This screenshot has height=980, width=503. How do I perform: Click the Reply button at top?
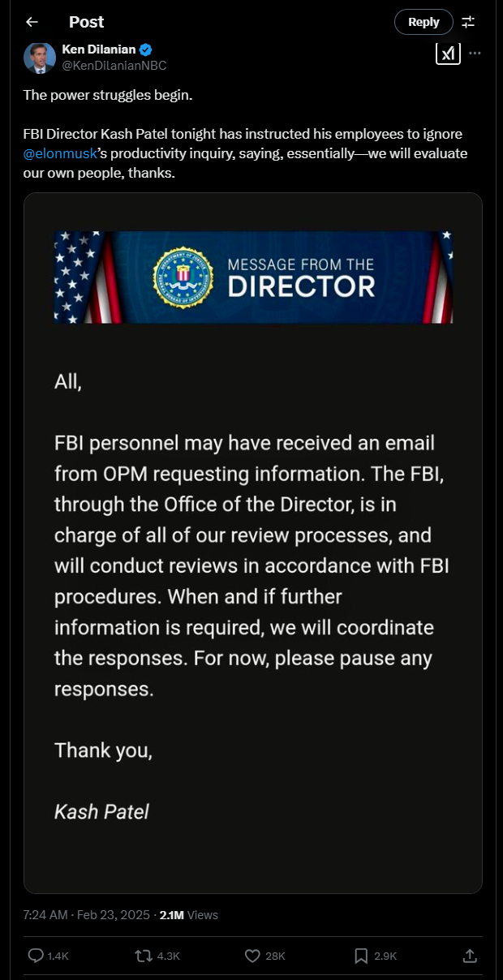(423, 22)
